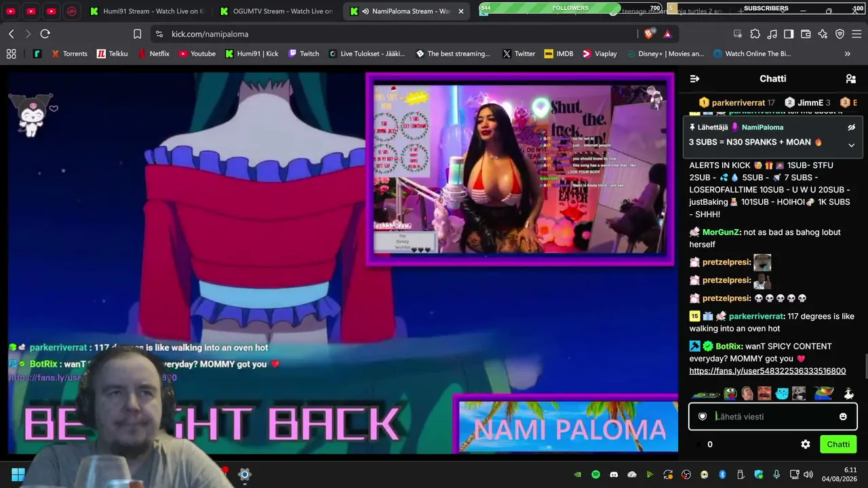The width and height of the screenshot is (868, 488).
Task: Open Brave Shields icon
Action: [650, 34]
